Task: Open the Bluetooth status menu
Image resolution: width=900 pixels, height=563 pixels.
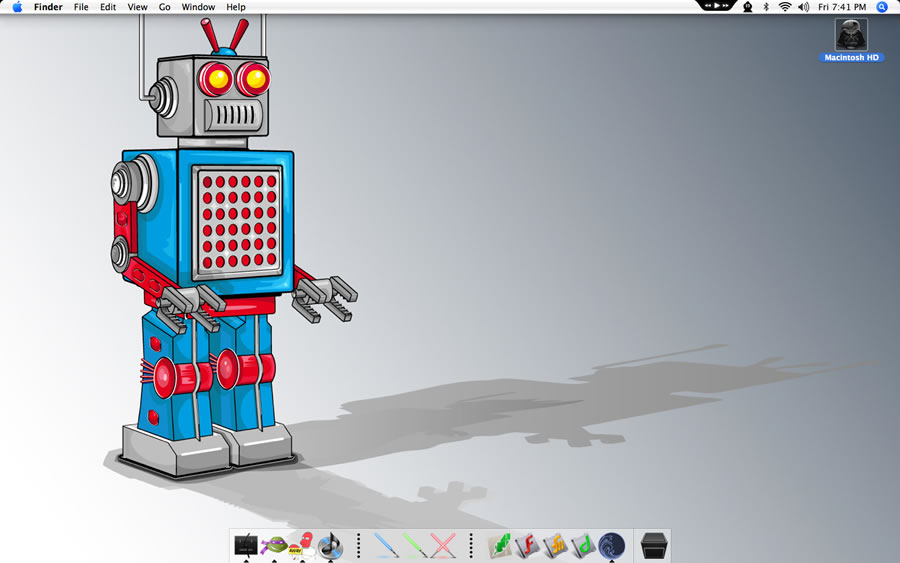Action: coord(766,7)
